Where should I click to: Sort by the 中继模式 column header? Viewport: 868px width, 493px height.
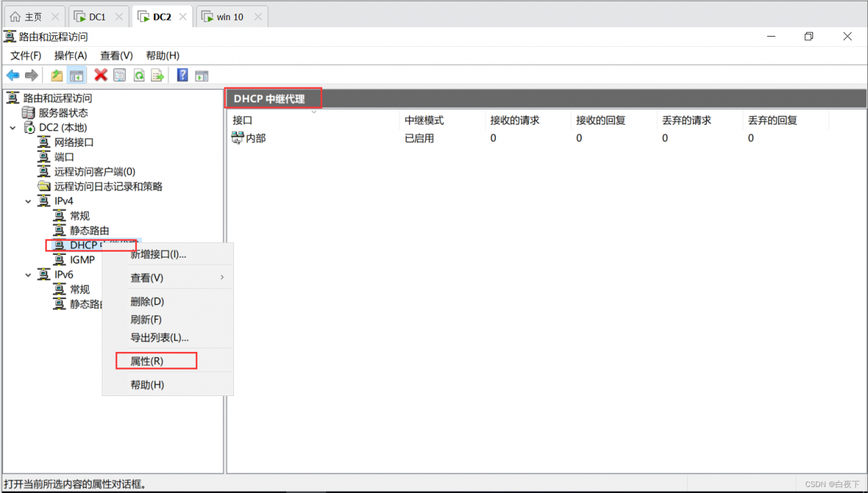pyautogui.click(x=441, y=120)
